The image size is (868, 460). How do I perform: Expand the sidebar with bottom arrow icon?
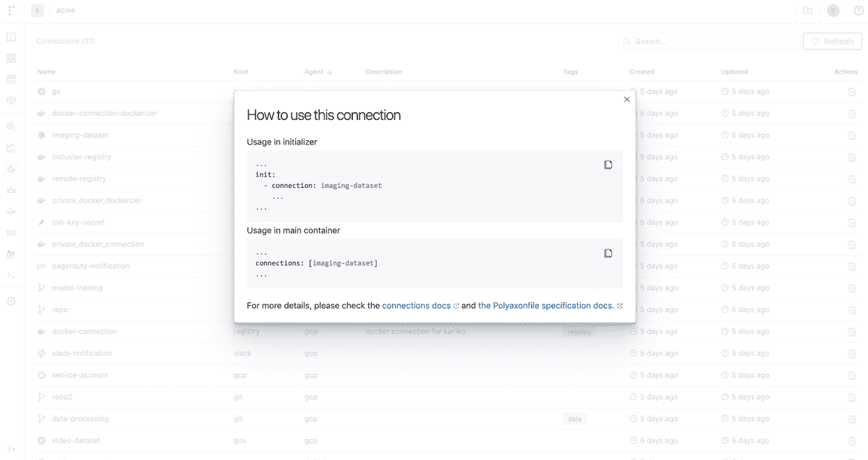(11, 448)
